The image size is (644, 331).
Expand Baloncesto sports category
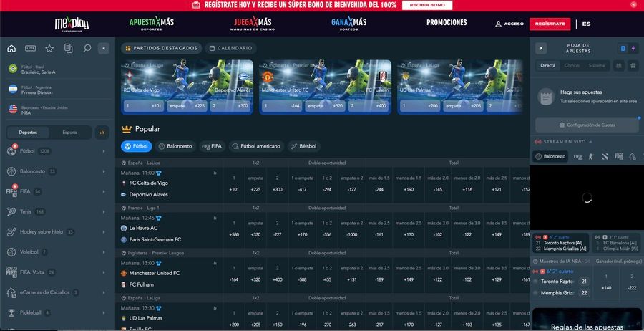(57, 171)
